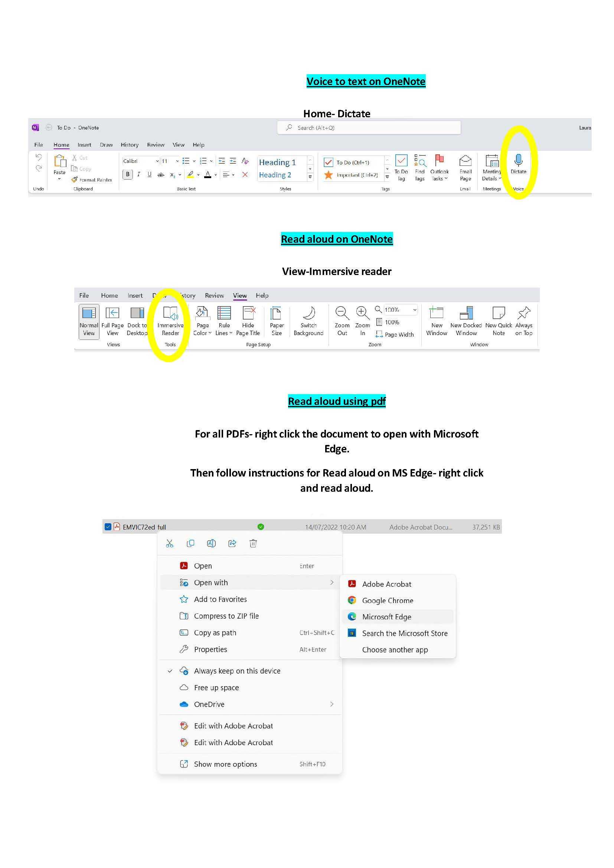The width and height of the screenshot is (614, 868).
Task: Toggle Always keep on this device
Action: pyautogui.click(x=237, y=671)
